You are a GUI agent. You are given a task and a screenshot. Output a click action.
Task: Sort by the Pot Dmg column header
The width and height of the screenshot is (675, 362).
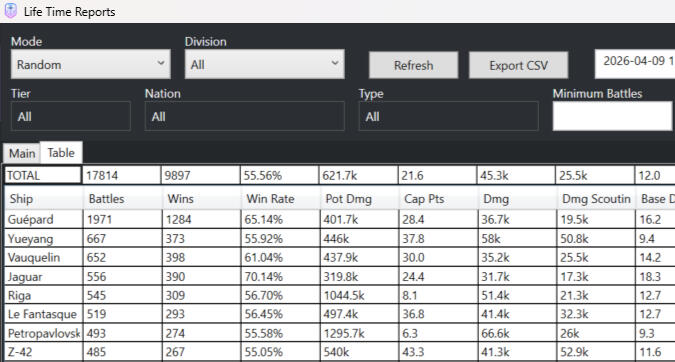click(x=359, y=199)
